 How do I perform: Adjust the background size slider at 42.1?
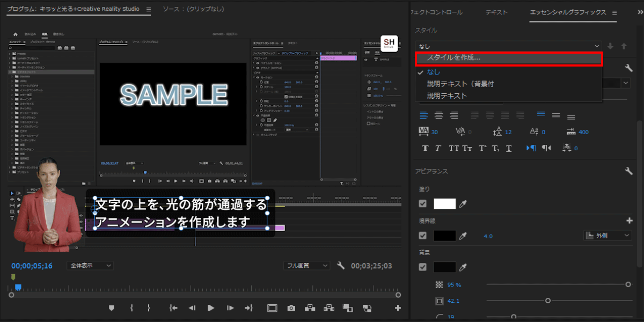(x=547, y=301)
